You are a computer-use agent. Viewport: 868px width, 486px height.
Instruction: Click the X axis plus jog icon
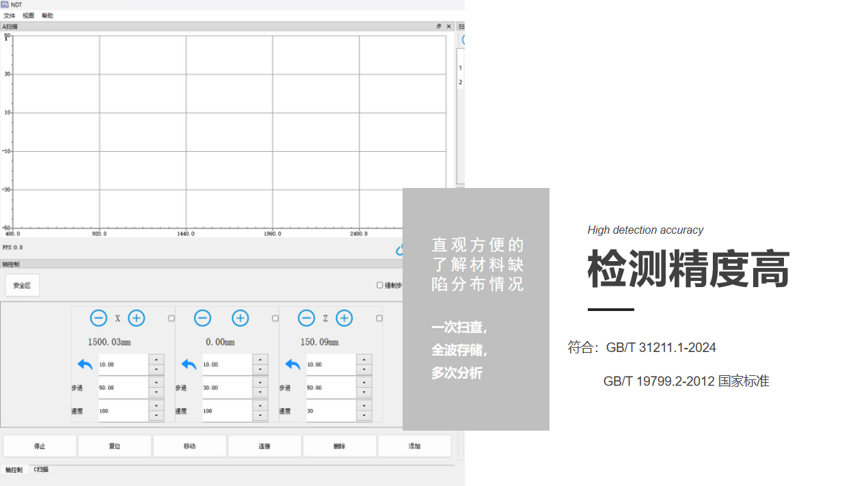(x=137, y=318)
